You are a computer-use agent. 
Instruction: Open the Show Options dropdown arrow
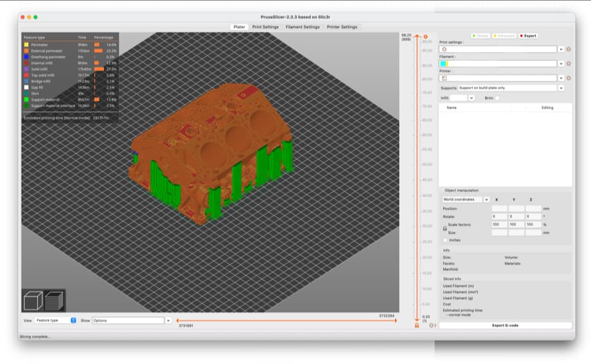coord(168,320)
